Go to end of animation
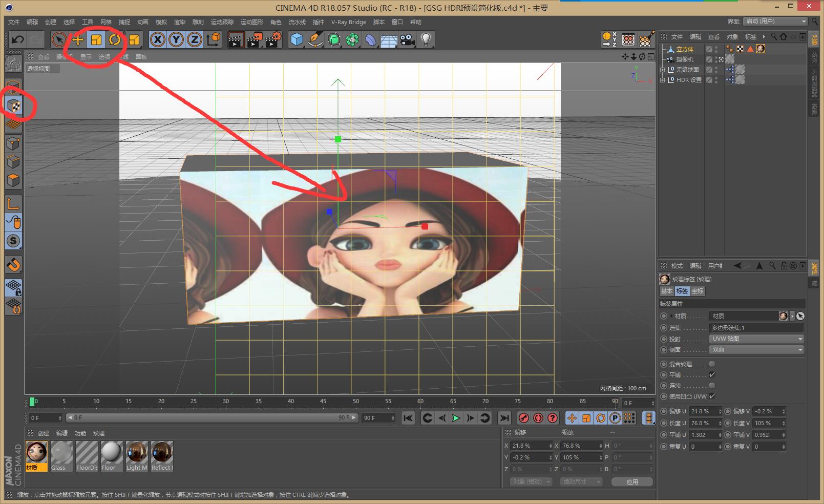The width and height of the screenshot is (824, 504). pos(504,418)
